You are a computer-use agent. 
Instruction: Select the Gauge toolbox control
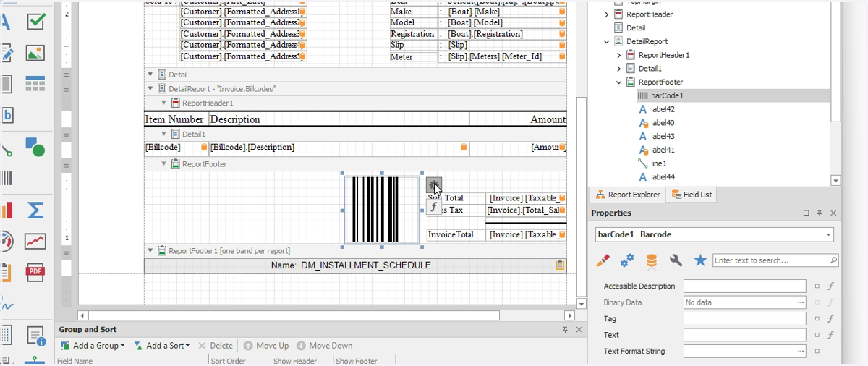point(7,241)
